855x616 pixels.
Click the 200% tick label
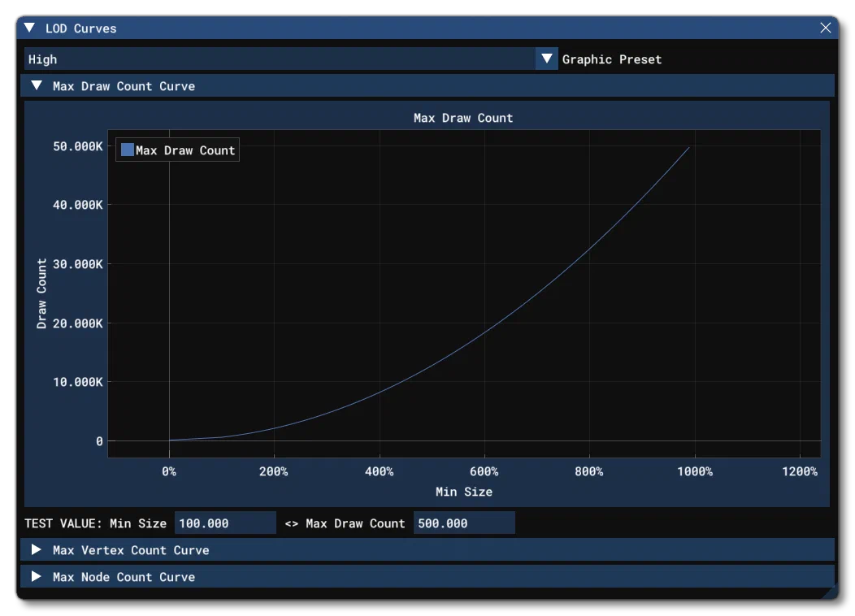pyautogui.click(x=274, y=471)
